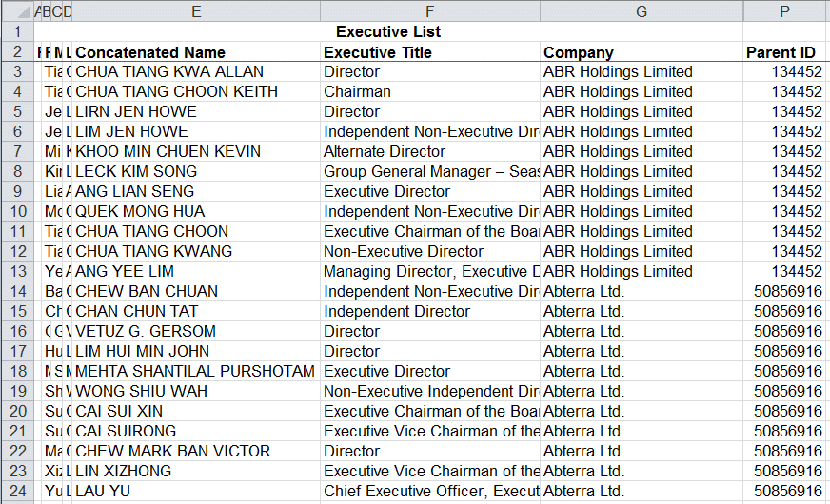Select cell CHUA TIANG CHOON KEITH
This screenshot has height=504, width=830.
pos(196,91)
